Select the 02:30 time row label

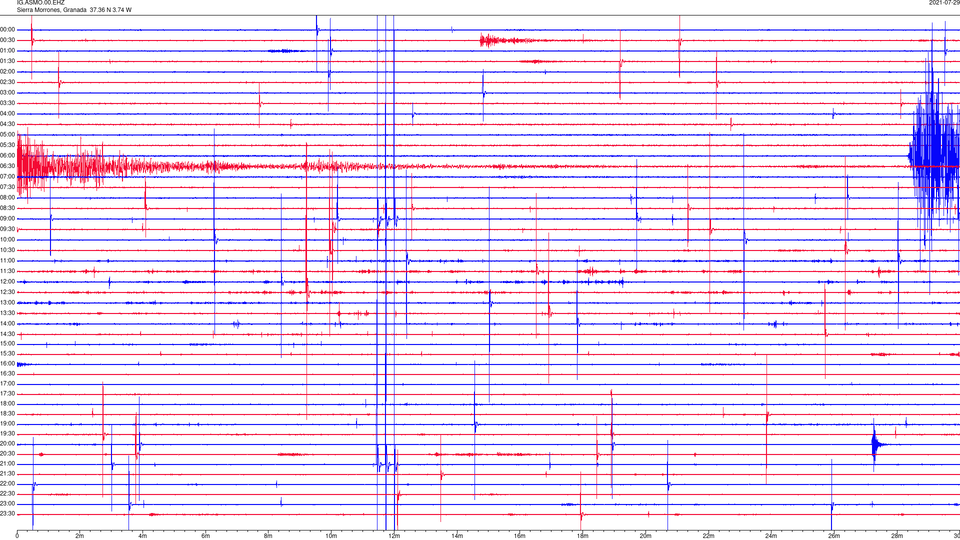pos(7,82)
